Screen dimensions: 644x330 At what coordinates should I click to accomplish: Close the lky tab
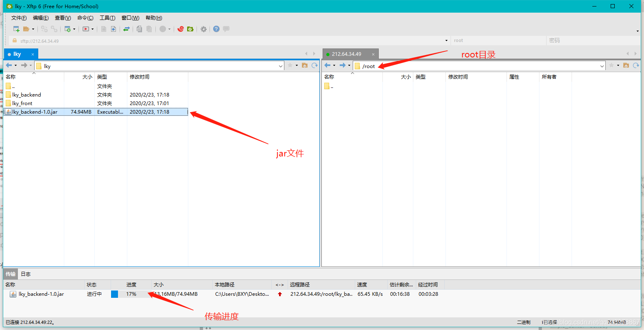[x=33, y=54]
